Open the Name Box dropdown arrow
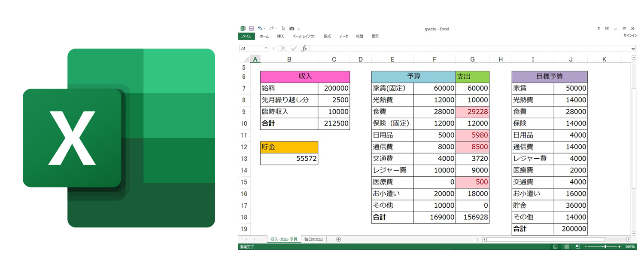644x258 pixels. 266,49
